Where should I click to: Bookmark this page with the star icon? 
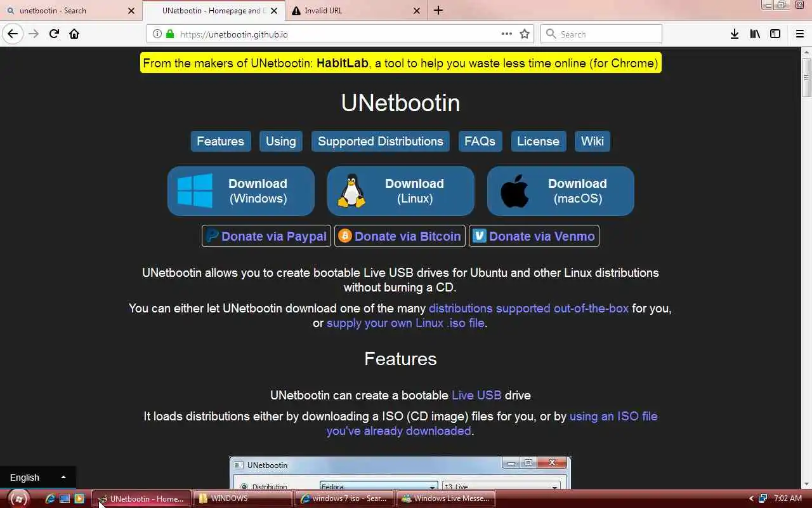pyautogui.click(x=525, y=34)
